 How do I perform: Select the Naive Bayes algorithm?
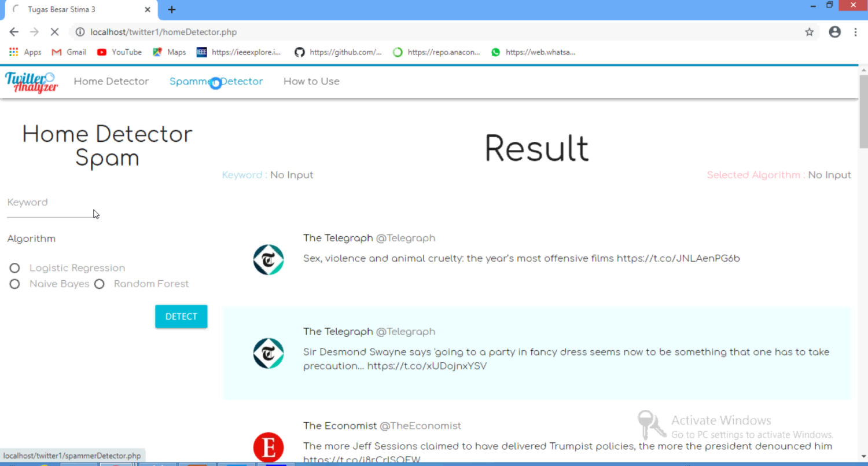(x=14, y=284)
